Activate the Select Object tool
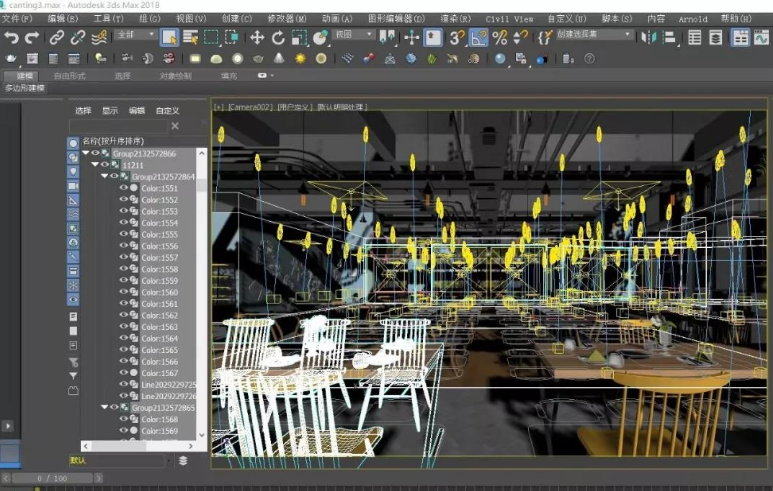The height and width of the screenshot is (491, 773). coord(169,37)
